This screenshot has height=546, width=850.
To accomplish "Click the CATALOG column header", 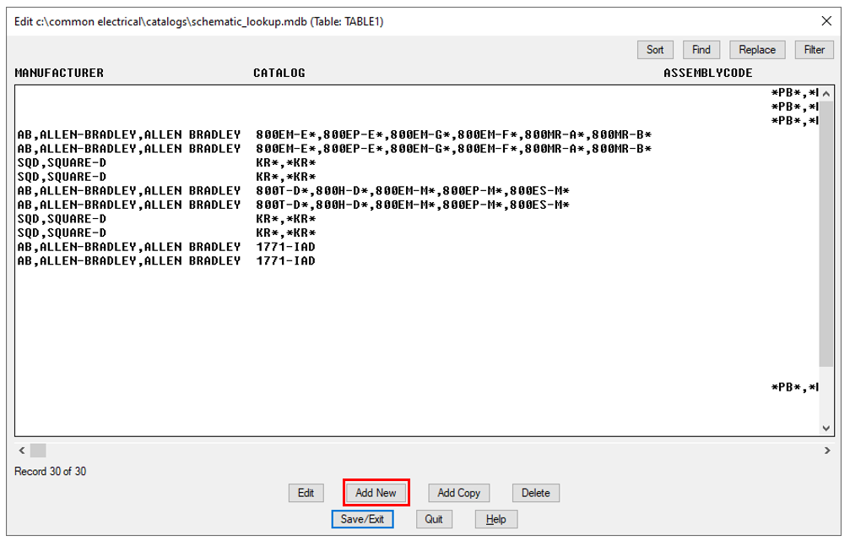I will pos(279,73).
